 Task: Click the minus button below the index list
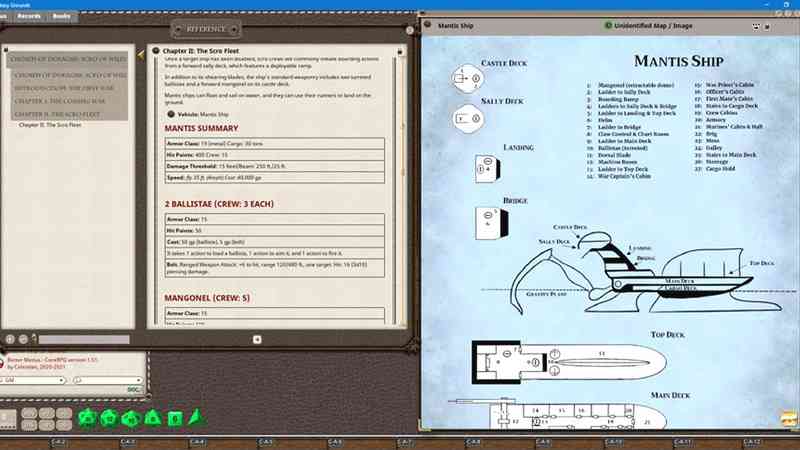pyautogui.click(x=24, y=340)
